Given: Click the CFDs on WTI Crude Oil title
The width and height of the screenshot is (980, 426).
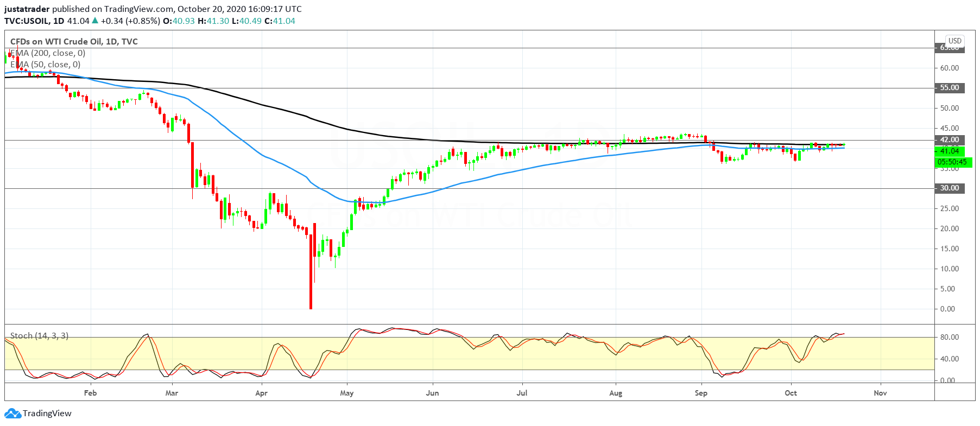Looking at the screenshot, I should 74,42.
